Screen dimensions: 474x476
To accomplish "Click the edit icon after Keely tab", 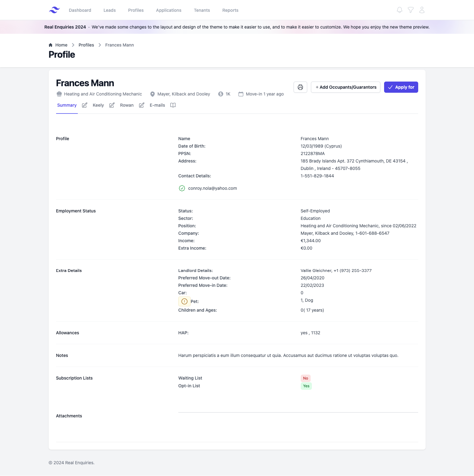I will pos(112,105).
